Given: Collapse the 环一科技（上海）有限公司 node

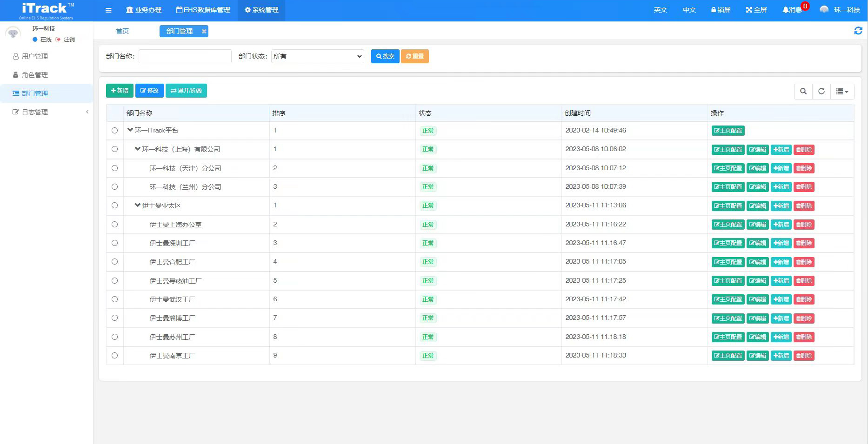Looking at the screenshot, I should coord(138,149).
